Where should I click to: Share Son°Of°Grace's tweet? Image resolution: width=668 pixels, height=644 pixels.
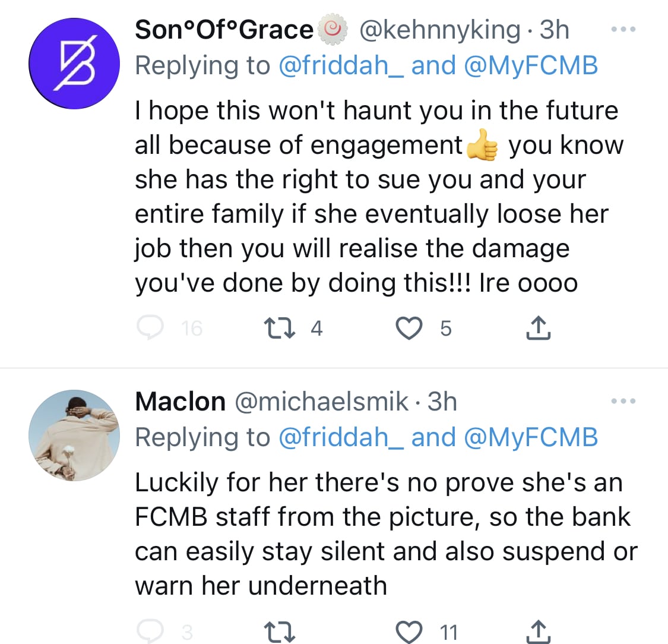539,328
